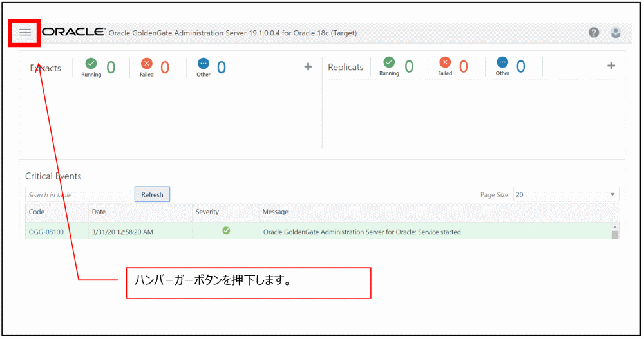Click the Extracts other count 0
Image resolution: width=644 pixels, height=339 pixels.
click(222, 68)
